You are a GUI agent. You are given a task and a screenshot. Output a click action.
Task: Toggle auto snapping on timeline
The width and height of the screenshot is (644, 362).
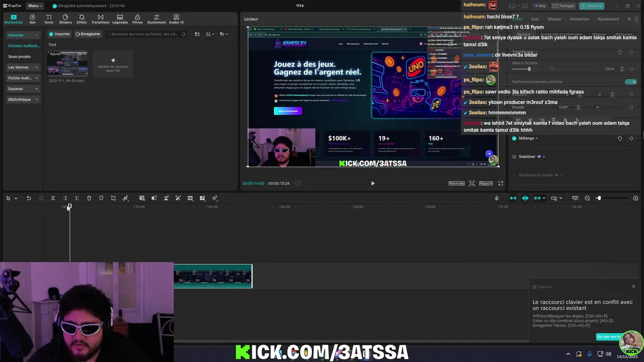(525, 198)
